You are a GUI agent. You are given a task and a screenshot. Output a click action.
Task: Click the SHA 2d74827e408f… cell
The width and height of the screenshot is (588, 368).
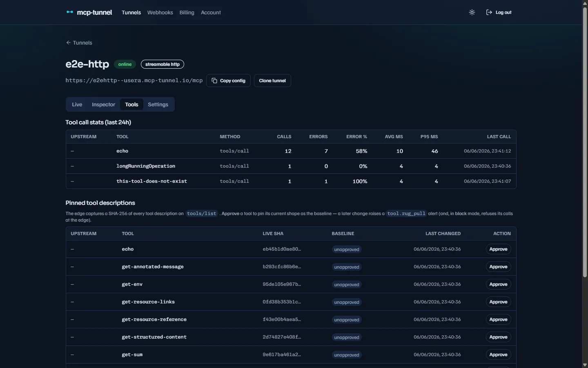282,337
